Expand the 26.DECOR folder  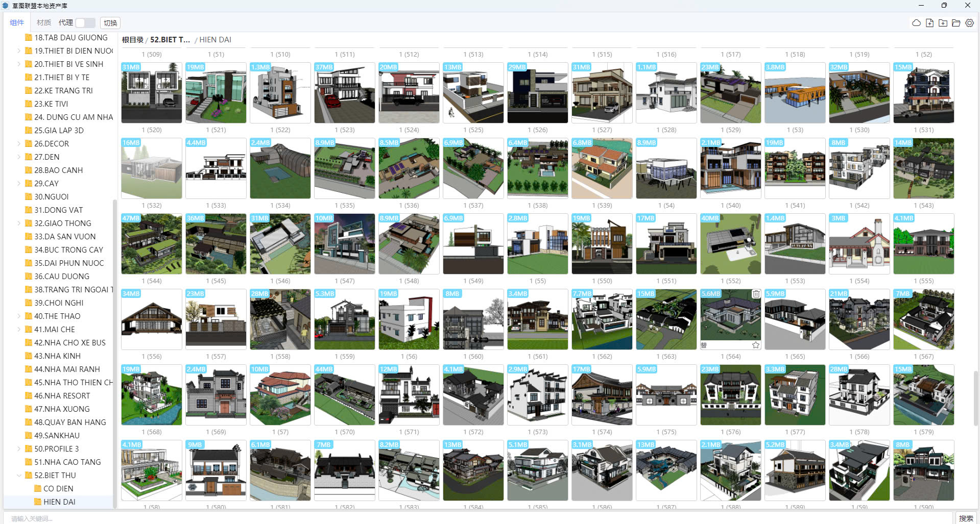tap(19, 143)
